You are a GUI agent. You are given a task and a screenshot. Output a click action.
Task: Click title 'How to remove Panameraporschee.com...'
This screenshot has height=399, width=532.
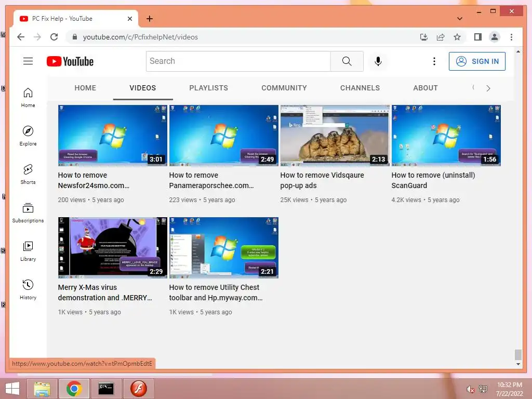point(211,180)
